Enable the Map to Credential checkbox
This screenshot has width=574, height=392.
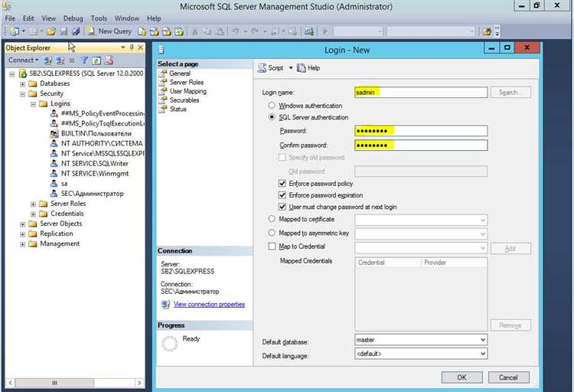(272, 247)
